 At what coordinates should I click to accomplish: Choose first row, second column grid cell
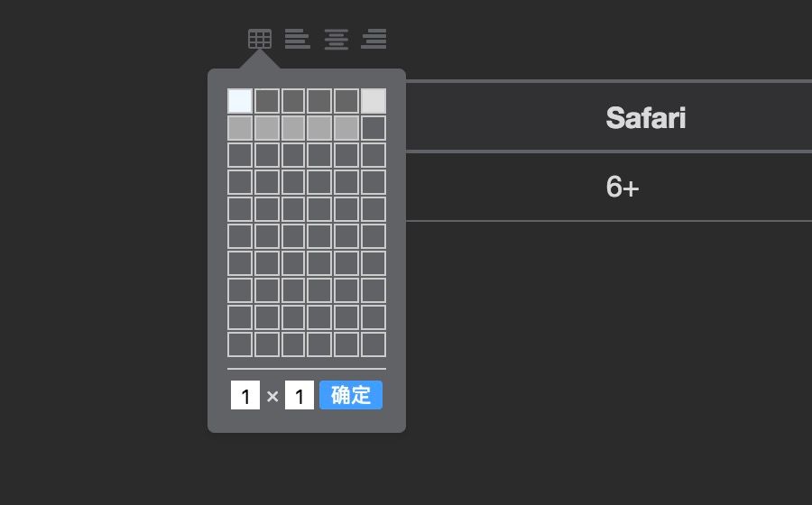coord(267,101)
